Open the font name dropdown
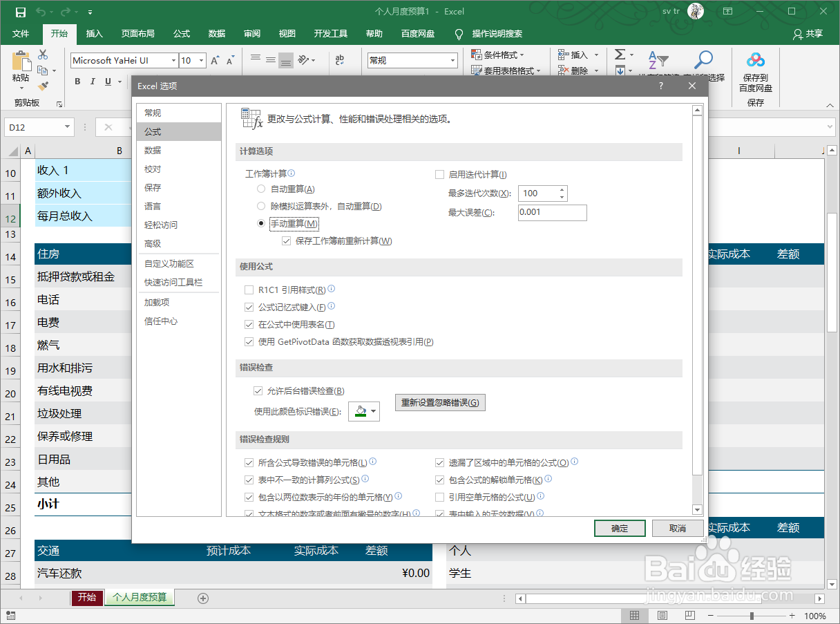Image resolution: width=840 pixels, height=624 pixels. coord(173,61)
